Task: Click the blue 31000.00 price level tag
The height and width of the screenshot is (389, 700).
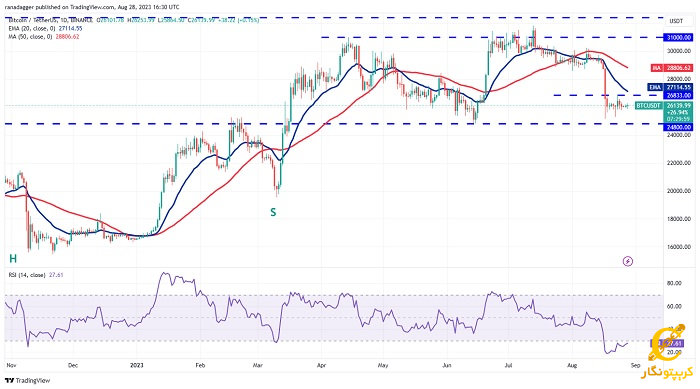Action: (679, 38)
